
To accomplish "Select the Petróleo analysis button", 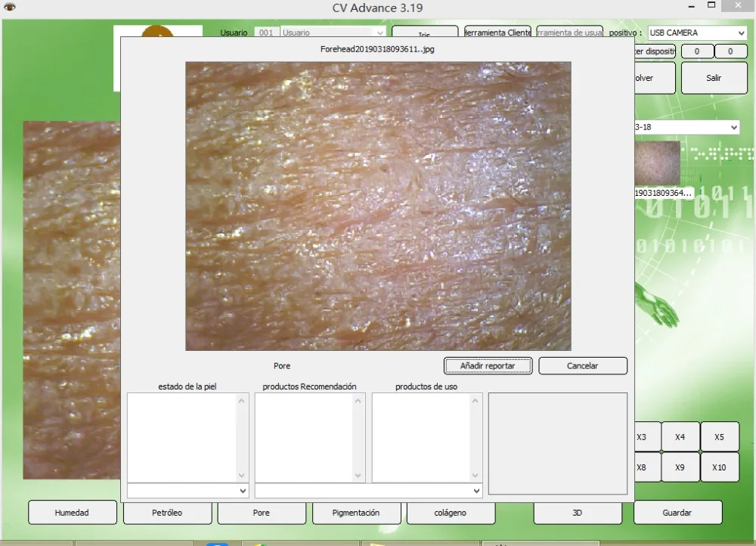I will 167,512.
